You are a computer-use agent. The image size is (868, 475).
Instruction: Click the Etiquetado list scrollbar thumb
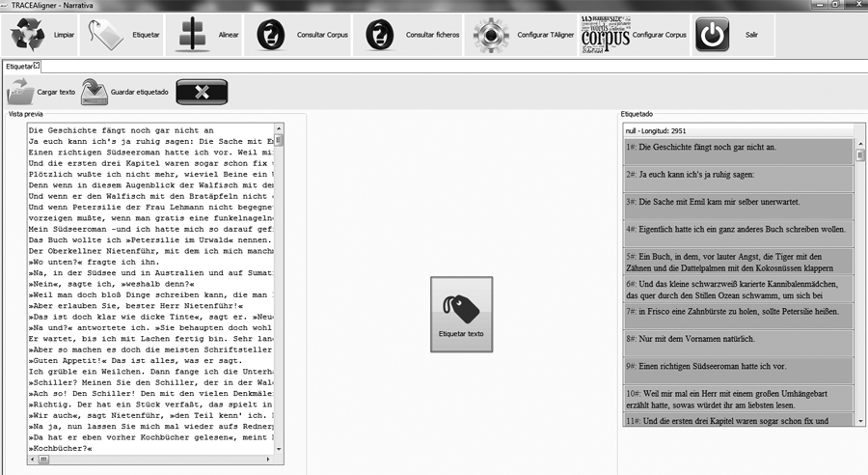860,155
